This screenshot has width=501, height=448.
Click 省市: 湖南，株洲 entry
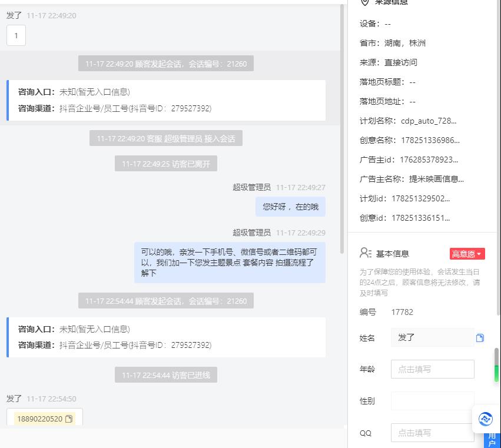tap(392, 43)
